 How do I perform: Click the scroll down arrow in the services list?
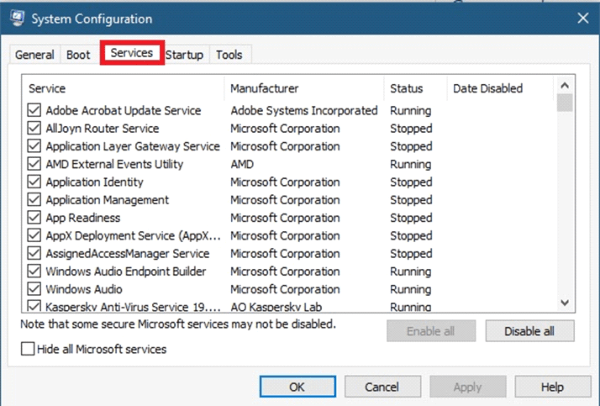[565, 303]
